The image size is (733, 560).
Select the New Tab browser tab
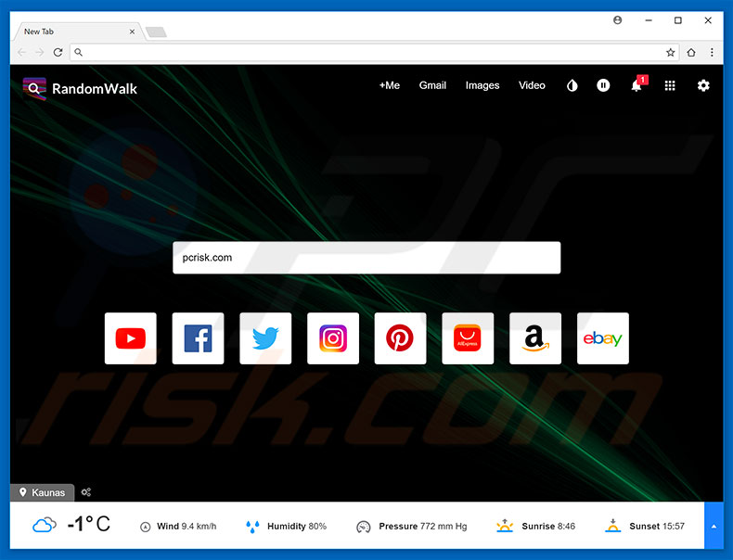pos(77,32)
